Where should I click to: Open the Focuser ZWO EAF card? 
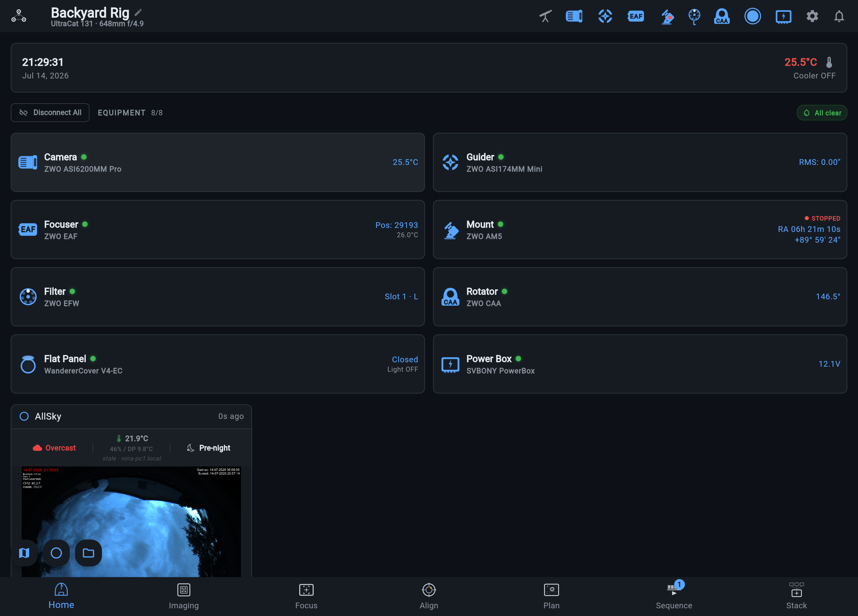click(x=218, y=230)
